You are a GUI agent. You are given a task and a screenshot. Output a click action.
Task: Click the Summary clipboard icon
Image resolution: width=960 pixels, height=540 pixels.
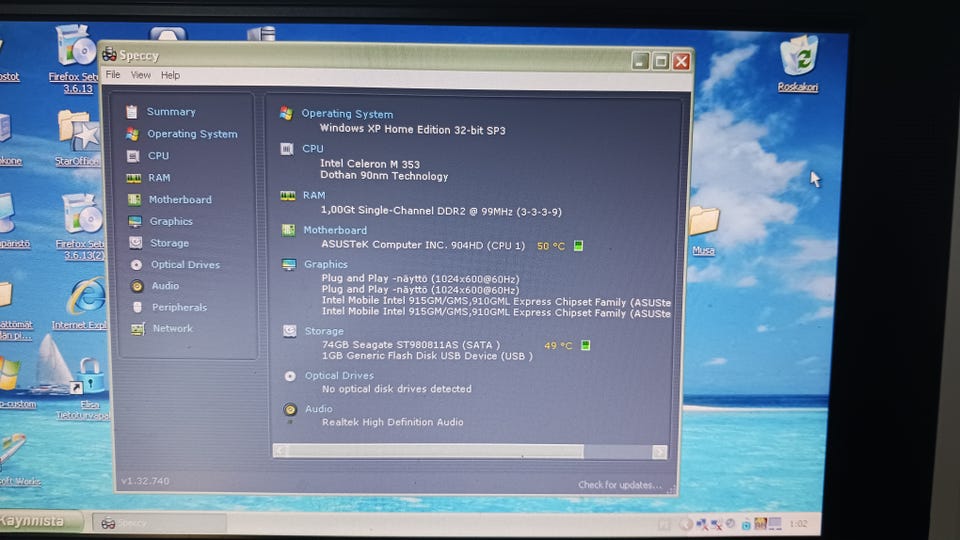[x=132, y=111]
